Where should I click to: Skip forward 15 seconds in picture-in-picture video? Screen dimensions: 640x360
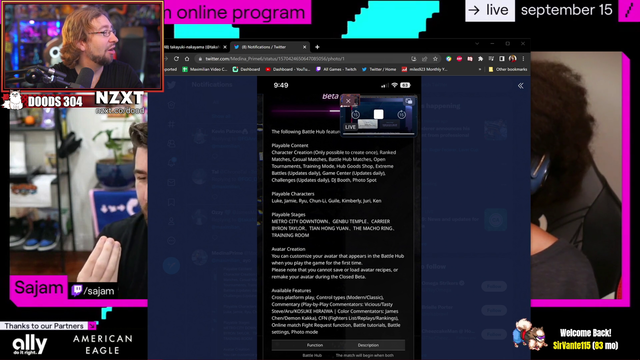(x=402, y=114)
